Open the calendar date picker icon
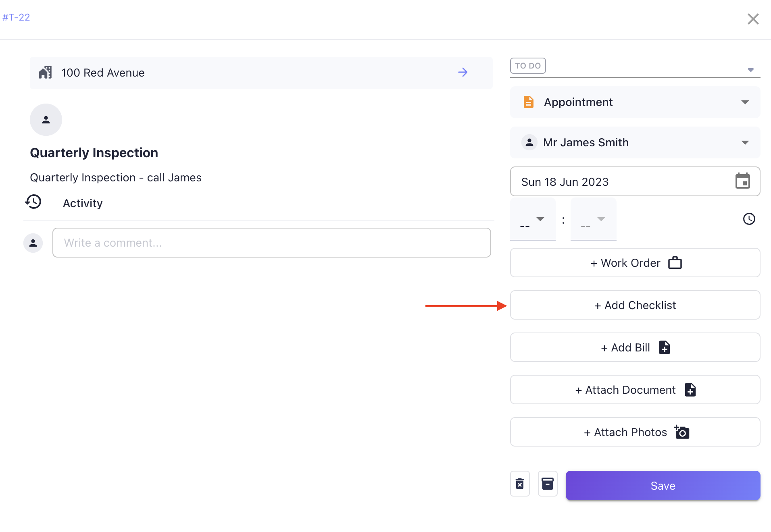 [744, 181]
